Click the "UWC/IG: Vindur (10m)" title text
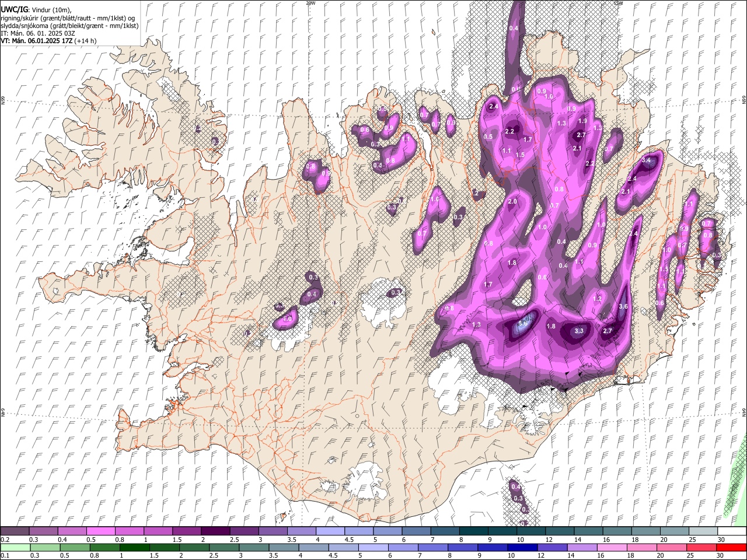This screenshot has width=747, height=560. [x=36, y=10]
